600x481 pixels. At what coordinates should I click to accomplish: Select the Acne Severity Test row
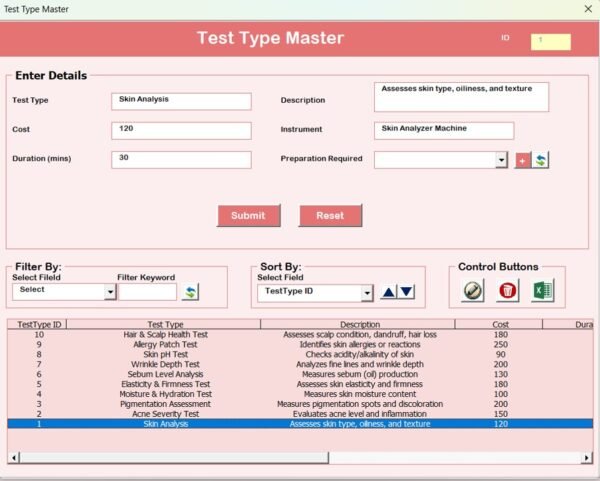[300, 414]
